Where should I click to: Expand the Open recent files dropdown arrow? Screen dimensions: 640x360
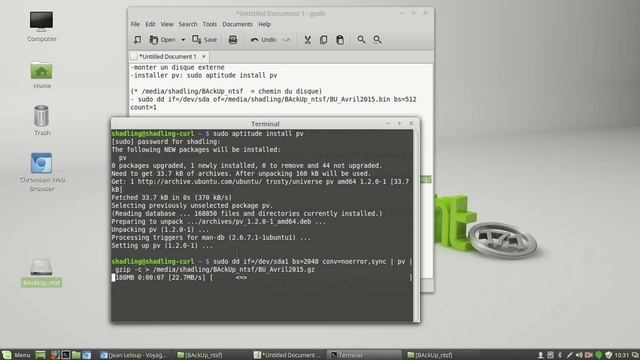tap(183, 40)
